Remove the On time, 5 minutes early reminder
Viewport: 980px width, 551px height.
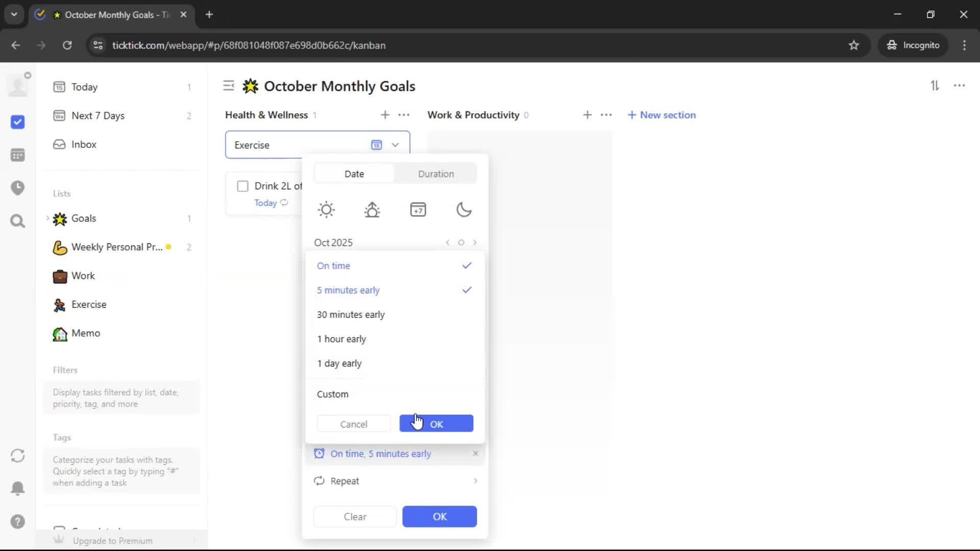[475, 454]
